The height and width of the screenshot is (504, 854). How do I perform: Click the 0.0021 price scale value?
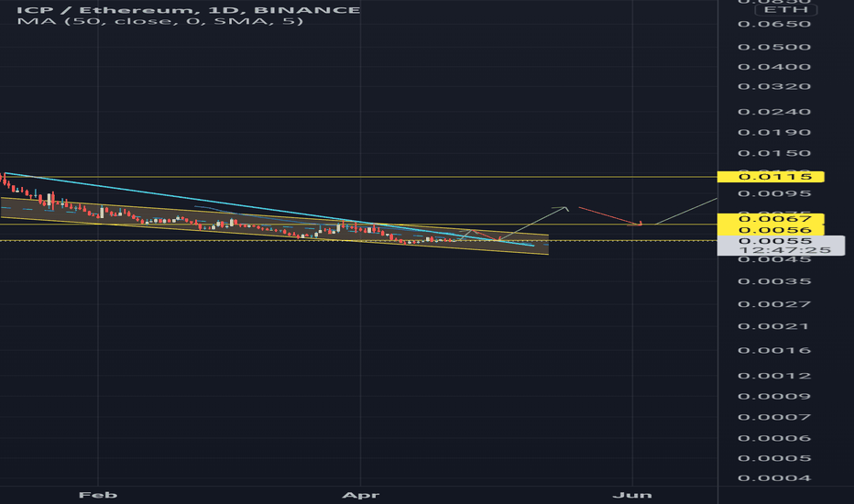pyautogui.click(x=774, y=326)
